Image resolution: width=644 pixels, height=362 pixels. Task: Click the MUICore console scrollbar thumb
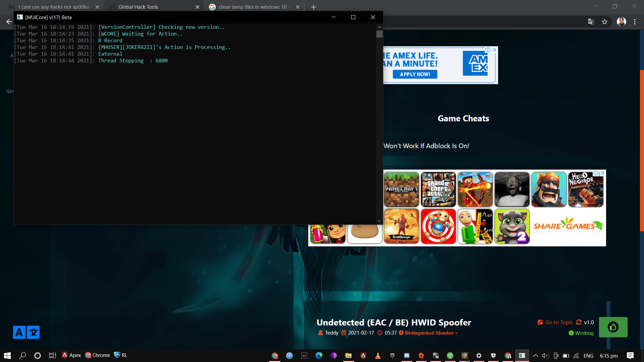(x=379, y=34)
